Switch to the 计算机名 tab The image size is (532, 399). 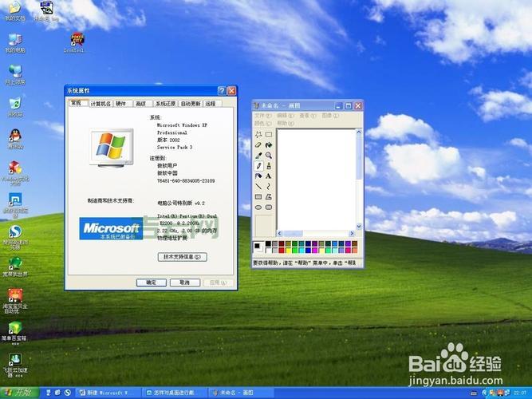tap(100, 104)
